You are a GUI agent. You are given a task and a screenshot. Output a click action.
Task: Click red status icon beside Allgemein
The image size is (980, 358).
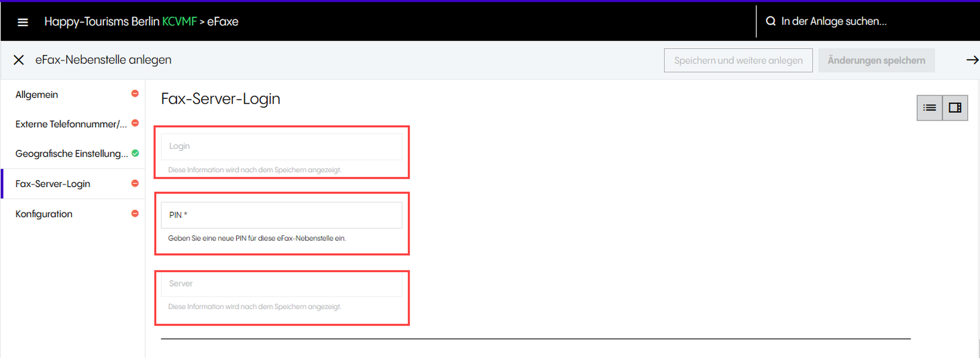(135, 94)
